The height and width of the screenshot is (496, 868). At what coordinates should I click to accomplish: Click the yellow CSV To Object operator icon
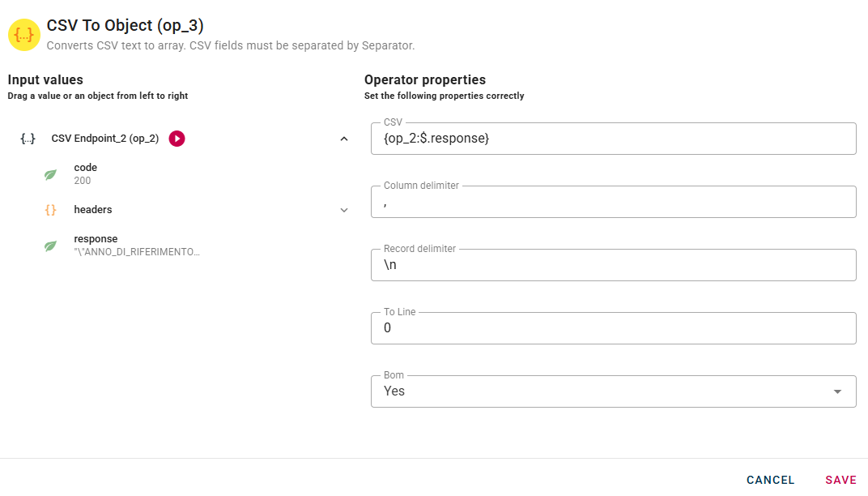click(x=24, y=35)
